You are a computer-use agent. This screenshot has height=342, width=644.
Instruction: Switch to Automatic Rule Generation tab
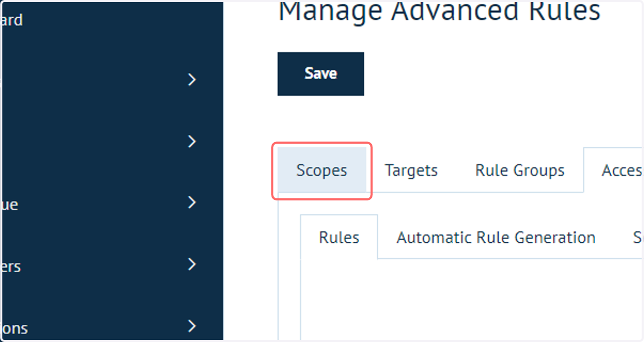496,237
